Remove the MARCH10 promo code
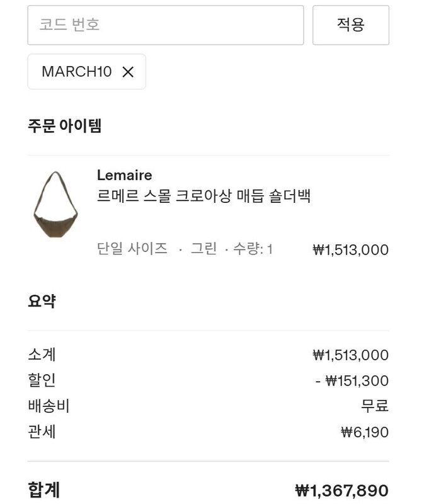This screenshot has width=429, height=504. point(128,72)
